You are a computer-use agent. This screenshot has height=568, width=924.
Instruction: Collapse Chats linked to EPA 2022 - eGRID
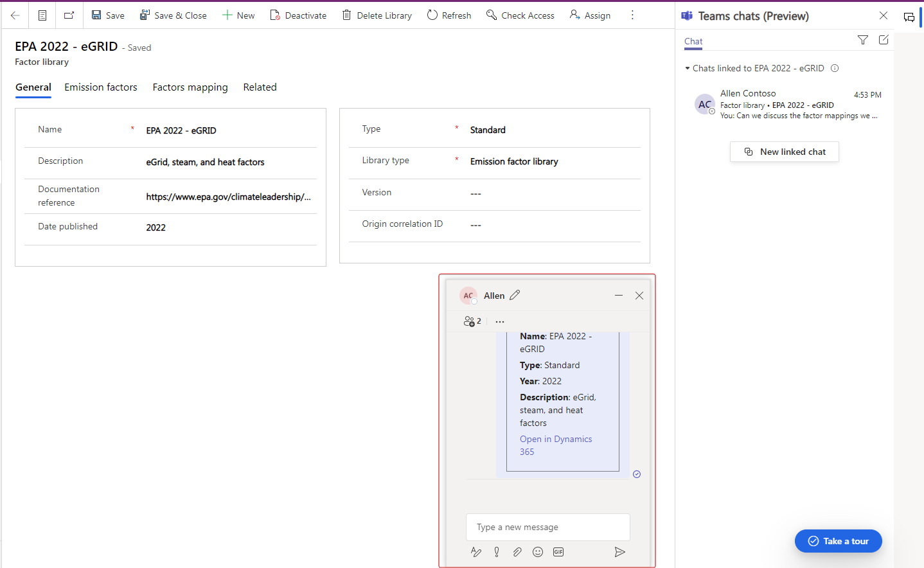tap(688, 68)
